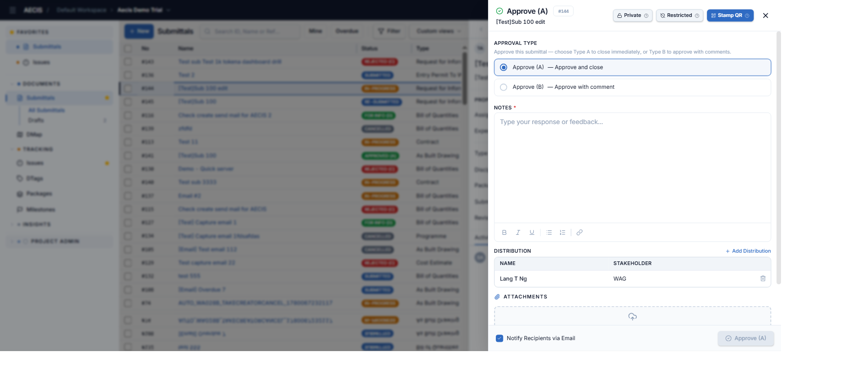Focus the notes feedback text area
The height and width of the screenshot is (390, 868).
click(632, 168)
